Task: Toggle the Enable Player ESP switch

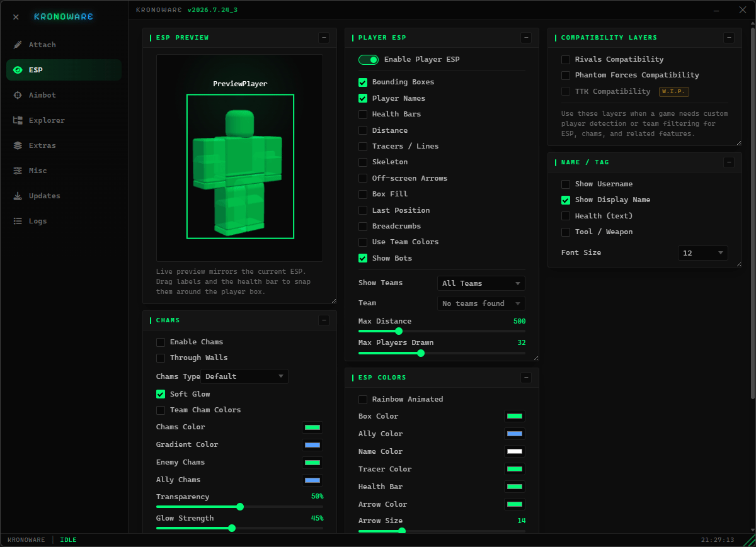Action: (369, 59)
